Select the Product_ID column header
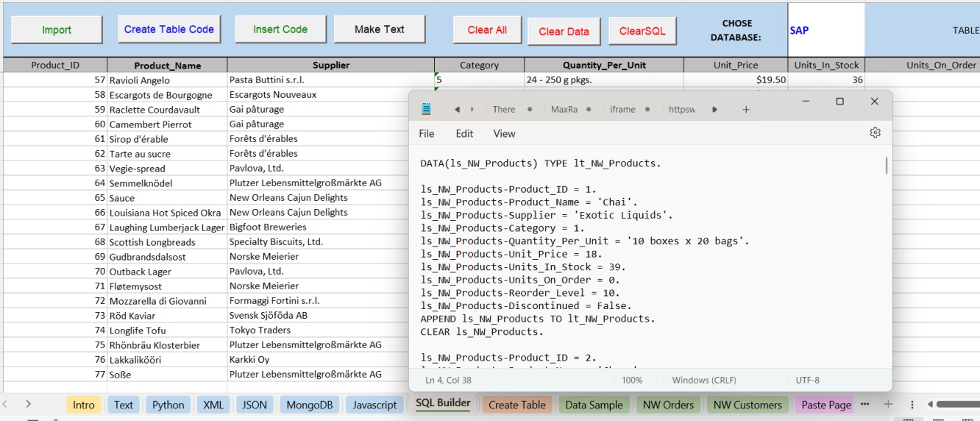Image resolution: width=980 pixels, height=421 pixels. pos(55,65)
